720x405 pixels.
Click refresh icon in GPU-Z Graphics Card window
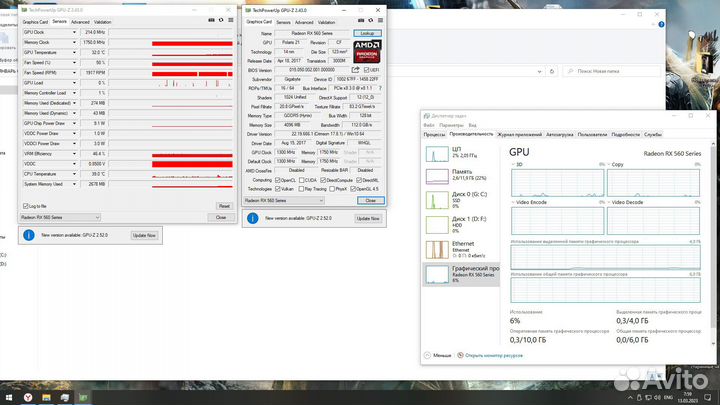(x=371, y=21)
